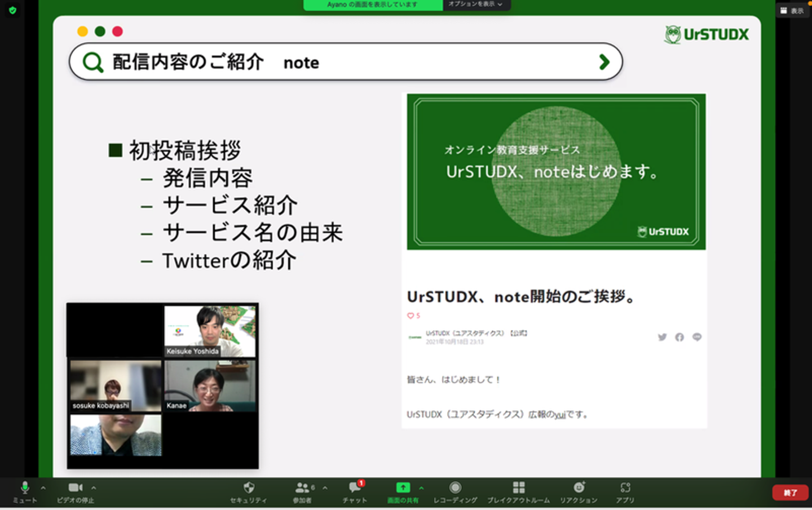Select sosuke kobayashi's video tile
This screenshot has width=812, height=510.
pos(116,385)
